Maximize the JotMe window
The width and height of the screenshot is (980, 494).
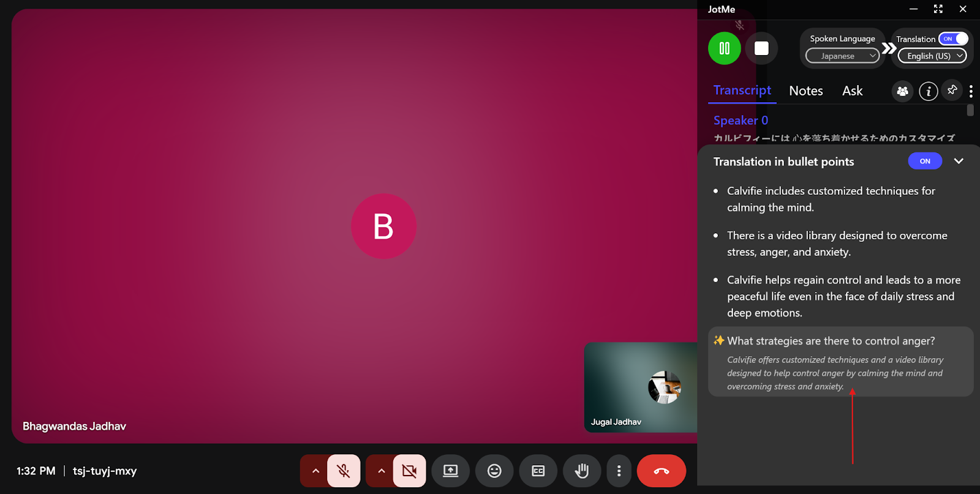click(938, 9)
